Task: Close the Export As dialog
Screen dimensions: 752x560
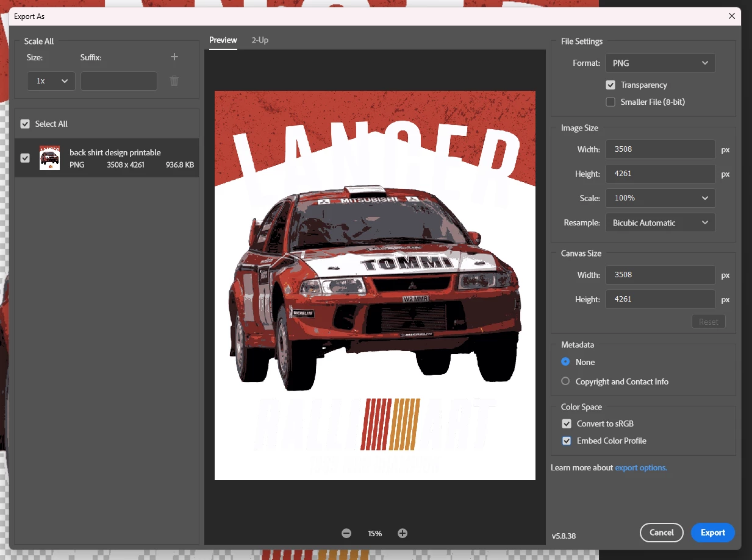Action: coord(732,16)
